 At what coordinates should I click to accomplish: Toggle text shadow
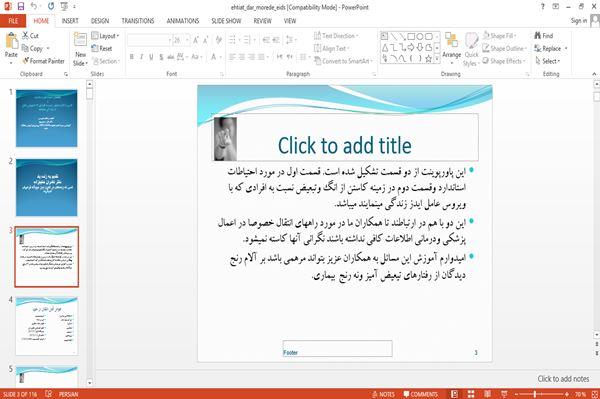161,57
